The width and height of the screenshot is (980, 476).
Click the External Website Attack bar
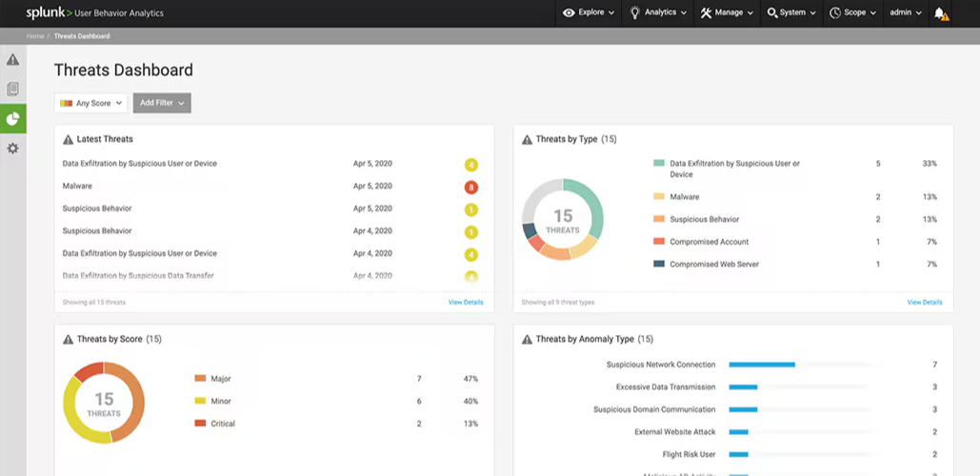[738, 432]
